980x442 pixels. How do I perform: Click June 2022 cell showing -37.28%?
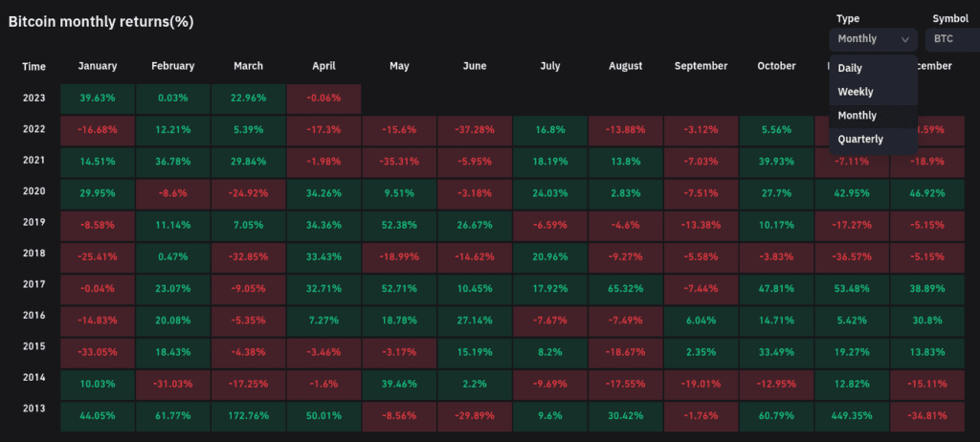click(x=475, y=129)
